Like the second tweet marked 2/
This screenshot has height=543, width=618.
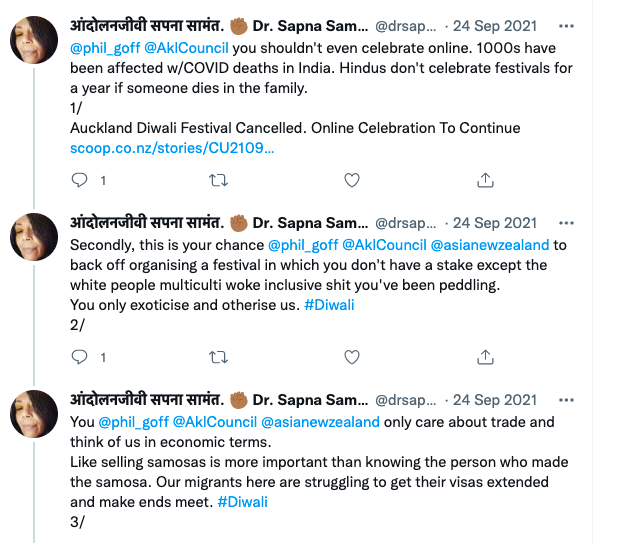tap(352, 356)
